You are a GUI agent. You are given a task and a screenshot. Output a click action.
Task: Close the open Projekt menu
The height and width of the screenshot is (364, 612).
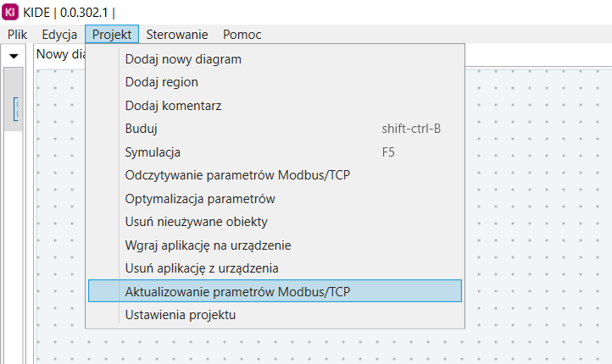112,35
